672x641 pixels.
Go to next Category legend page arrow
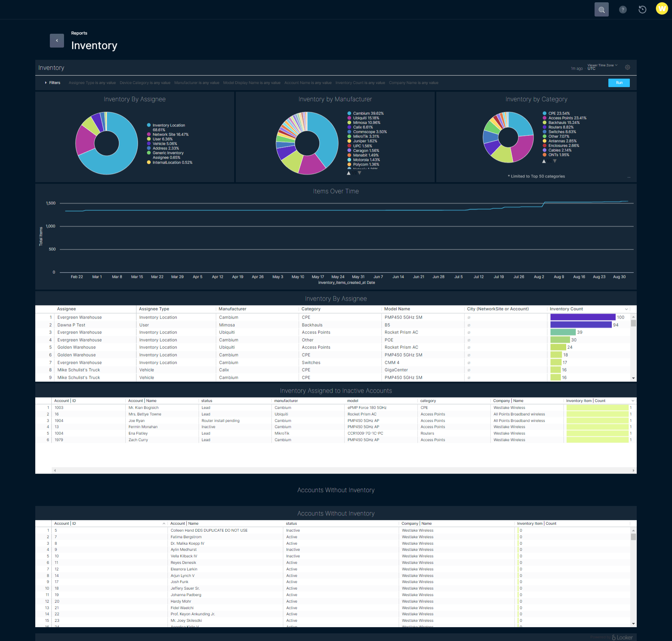coord(555,161)
